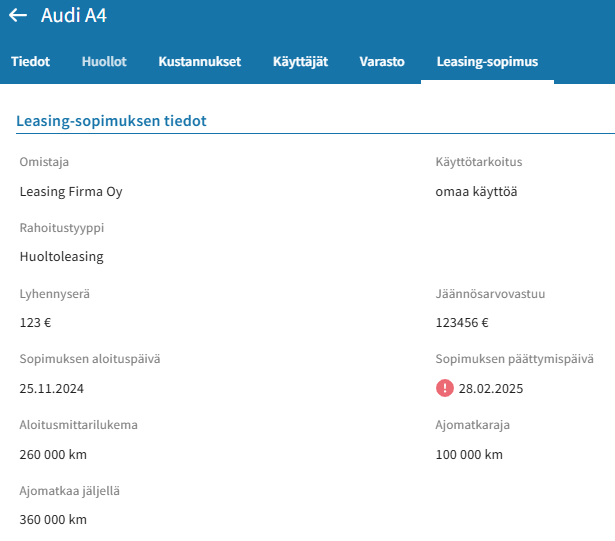
Task: Open the Kustannukset tab
Action: tap(200, 62)
